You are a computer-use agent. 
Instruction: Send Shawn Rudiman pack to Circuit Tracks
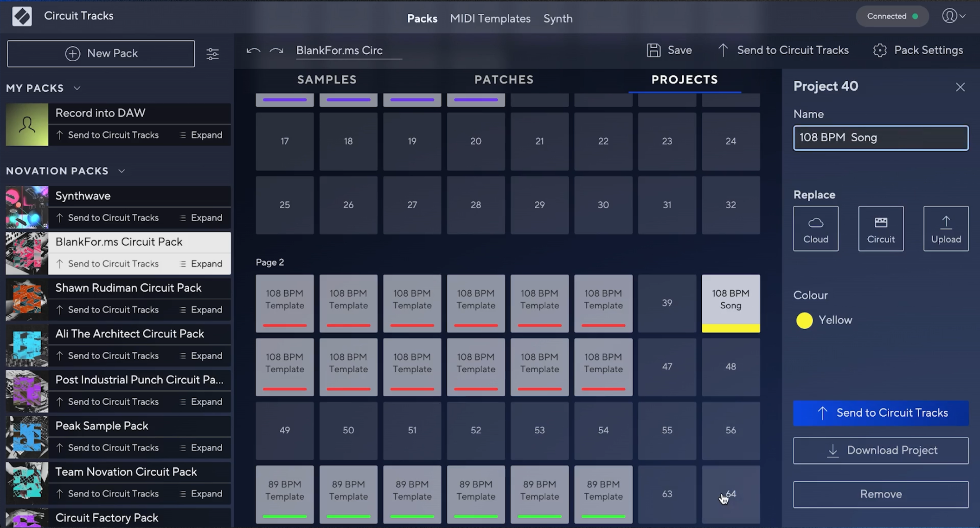(x=108, y=310)
